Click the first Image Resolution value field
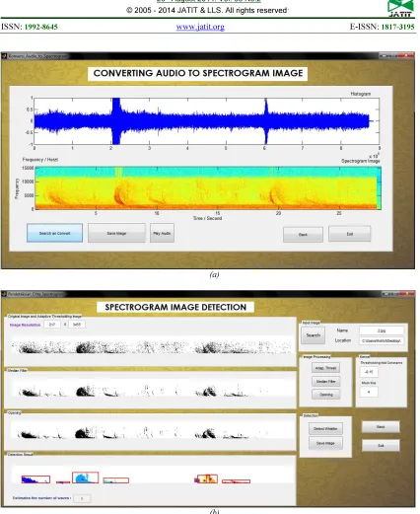The width and height of the screenshot is (420, 514). point(52,325)
